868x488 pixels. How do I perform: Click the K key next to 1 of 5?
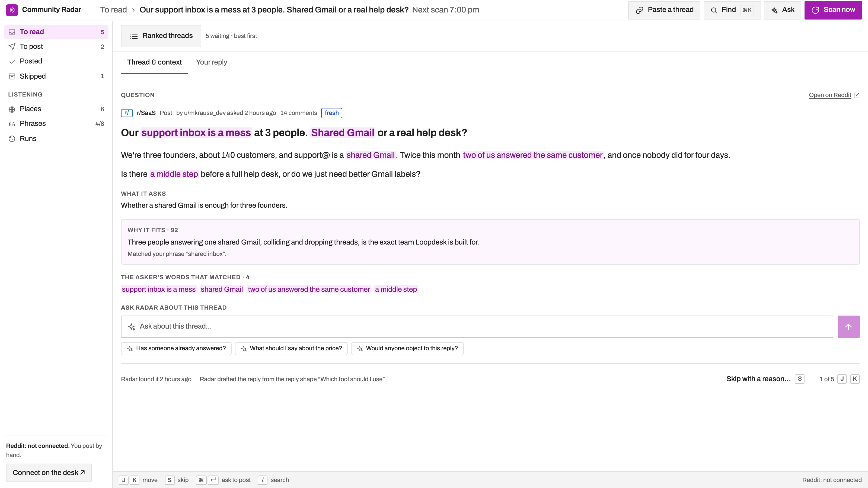click(x=855, y=379)
